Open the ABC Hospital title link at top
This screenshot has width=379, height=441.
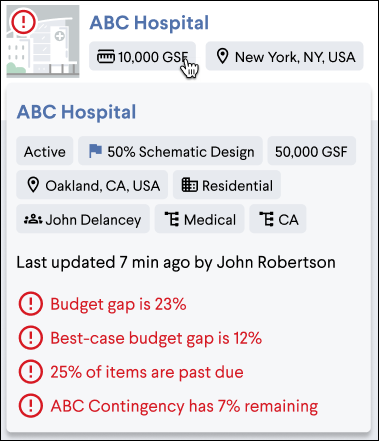[149, 23]
